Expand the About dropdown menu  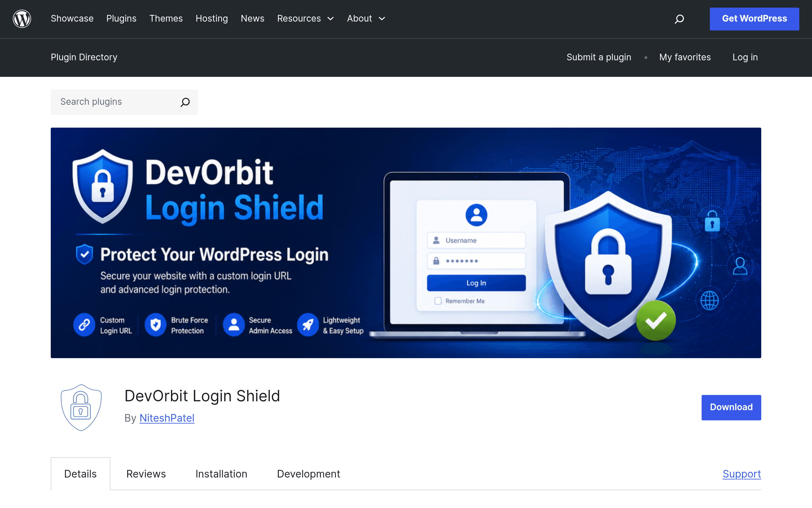tap(366, 18)
